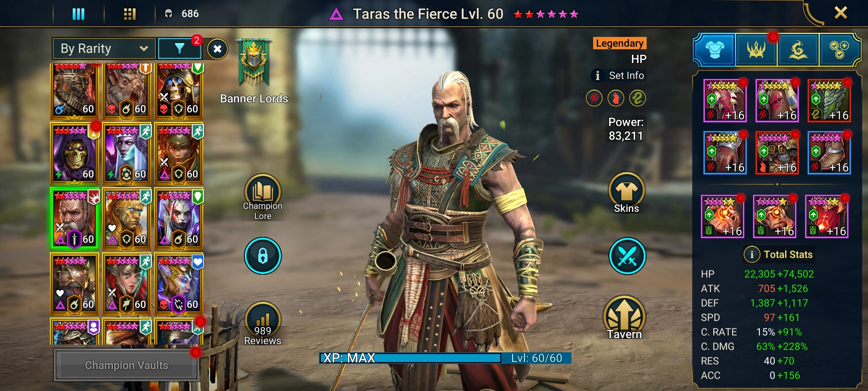This screenshot has width=868, height=391.
Task: Open the Total Stats info button
Action: tap(752, 255)
